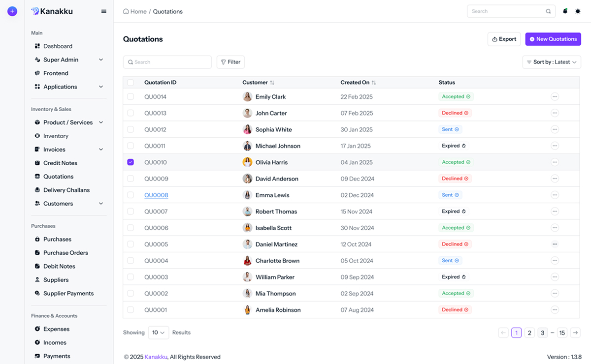
Task: Click the Inventory icon in the sidebar
Action: 37,136
